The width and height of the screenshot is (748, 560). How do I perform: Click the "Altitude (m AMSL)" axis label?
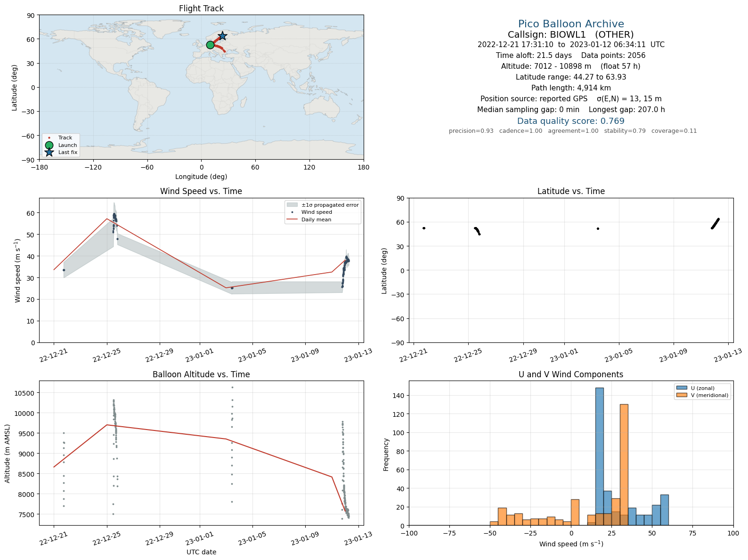click(x=8, y=453)
